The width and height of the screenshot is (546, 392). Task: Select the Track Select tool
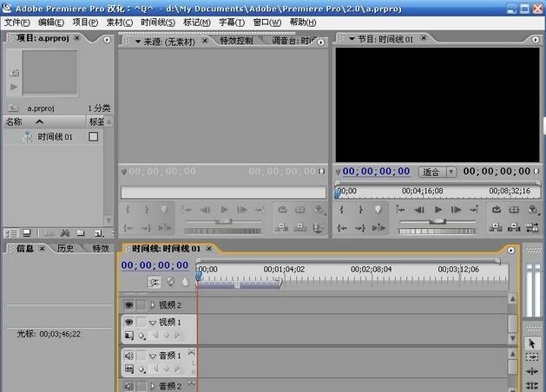(532, 357)
